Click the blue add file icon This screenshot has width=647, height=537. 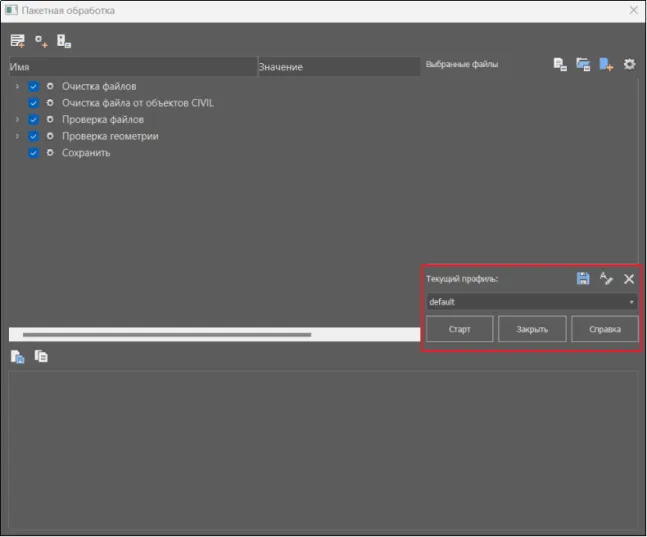point(606,65)
